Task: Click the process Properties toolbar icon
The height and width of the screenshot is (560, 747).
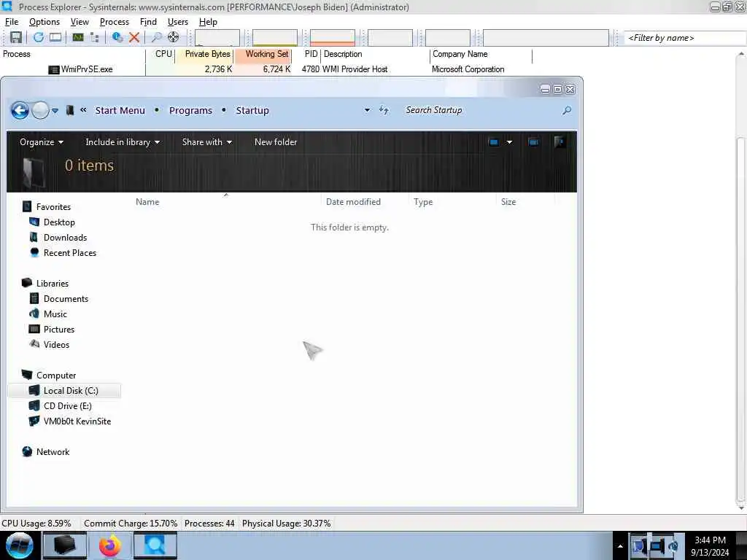Action: (x=117, y=37)
